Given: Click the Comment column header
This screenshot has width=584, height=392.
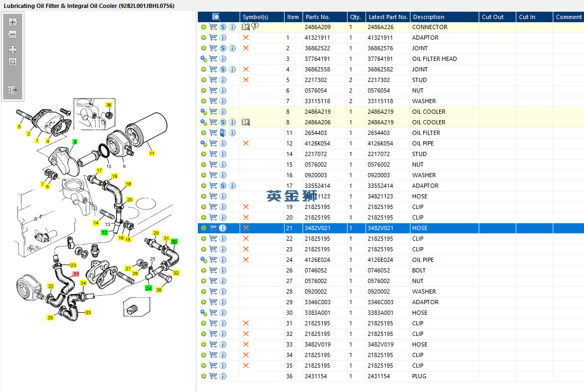Looking at the screenshot, I should (568, 17).
